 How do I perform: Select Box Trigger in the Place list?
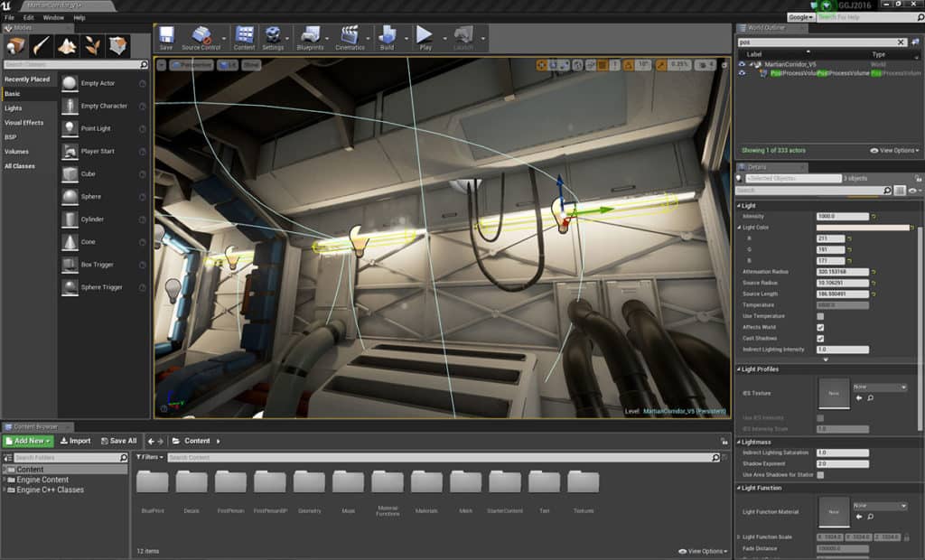(104, 265)
